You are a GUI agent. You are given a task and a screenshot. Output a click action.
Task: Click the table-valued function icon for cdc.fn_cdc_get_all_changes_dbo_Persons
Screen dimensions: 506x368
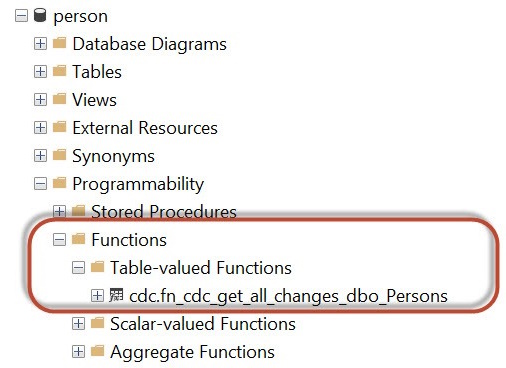(x=116, y=295)
